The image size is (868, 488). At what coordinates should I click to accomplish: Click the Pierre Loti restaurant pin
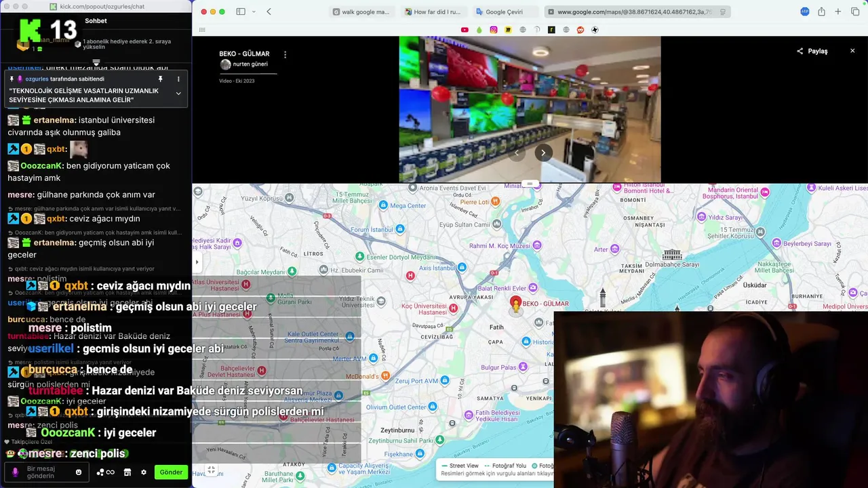[495, 201]
